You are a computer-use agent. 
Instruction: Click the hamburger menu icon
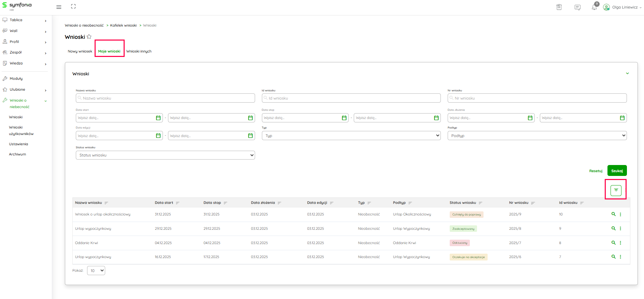(x=59, y=7)
